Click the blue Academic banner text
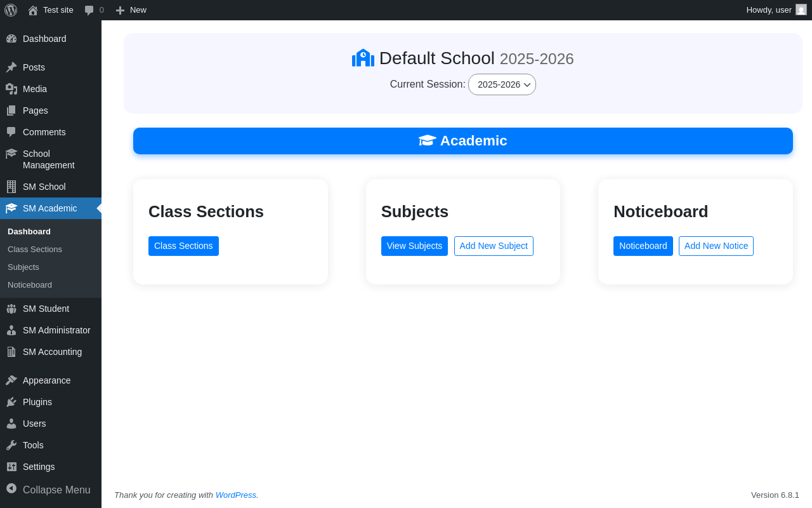The image size is (812, 508). point(474,141)
